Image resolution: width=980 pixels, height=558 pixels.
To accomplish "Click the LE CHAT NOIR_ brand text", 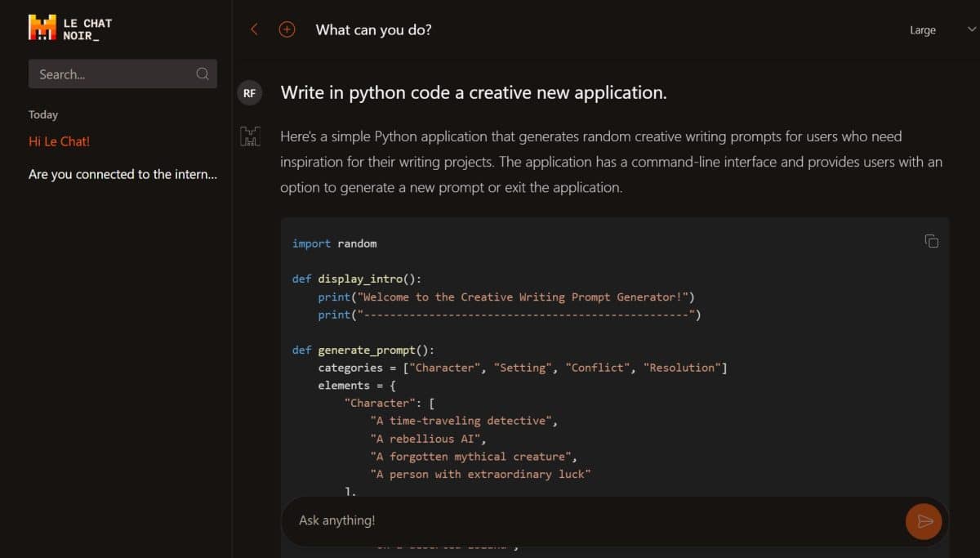I will tap(87, 29).
